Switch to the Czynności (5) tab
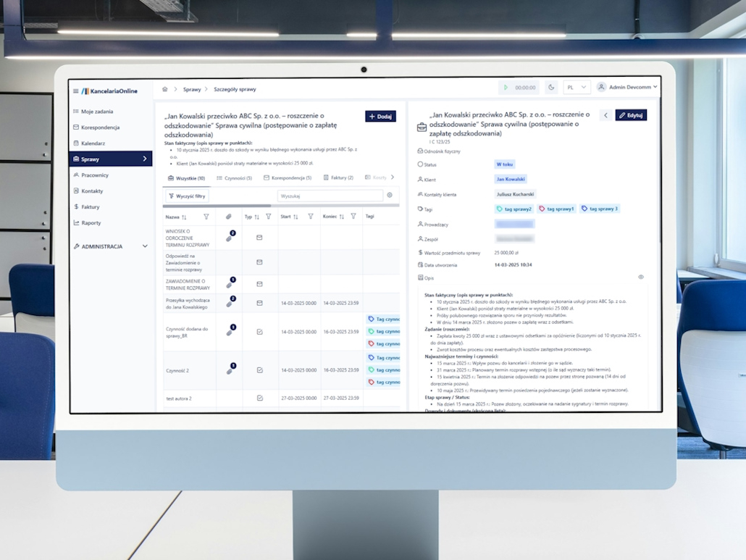The height and width of the screenshot is (560, 746). click(234, 177)
